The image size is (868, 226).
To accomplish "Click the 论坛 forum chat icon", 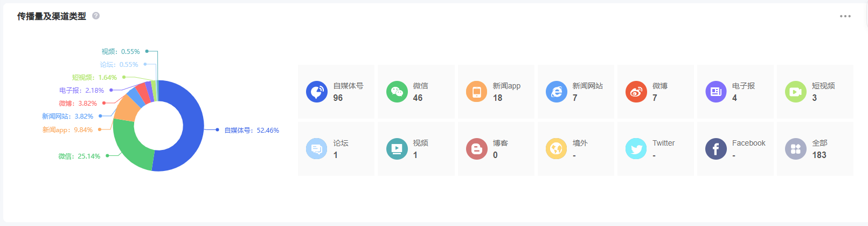I will pyautogui.click(x=317, y=149).
